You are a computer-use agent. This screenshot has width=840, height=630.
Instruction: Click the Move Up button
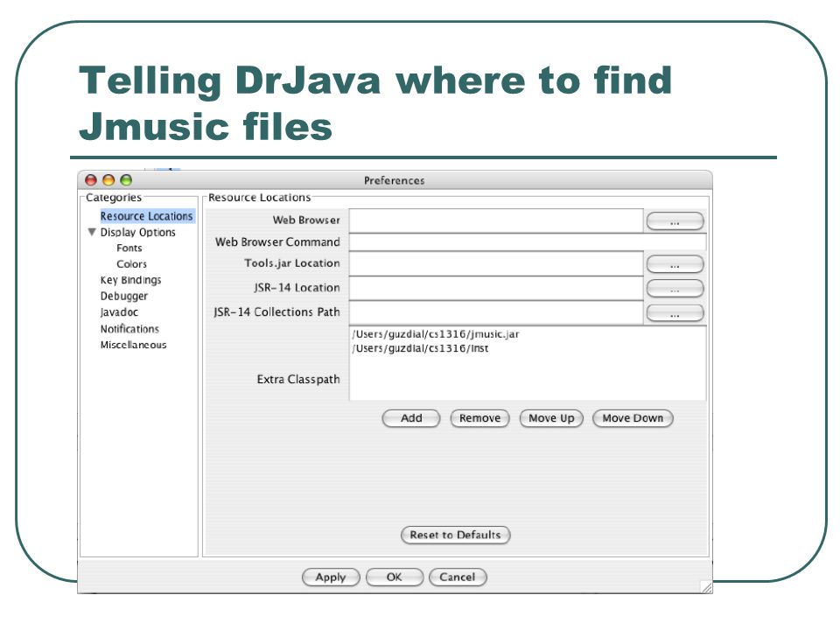pos(551,418)
